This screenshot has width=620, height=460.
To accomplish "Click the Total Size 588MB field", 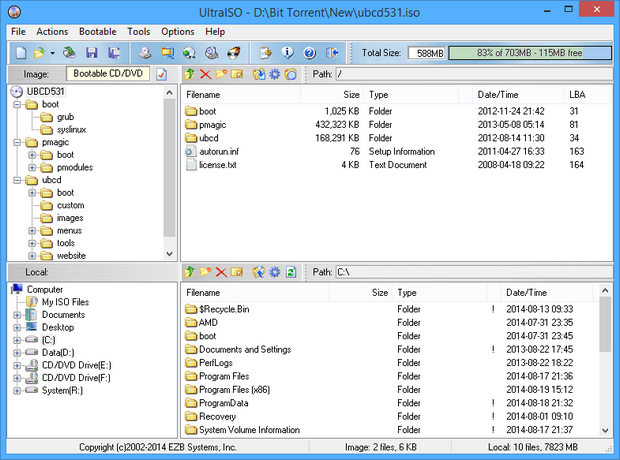I will point(427,53).
